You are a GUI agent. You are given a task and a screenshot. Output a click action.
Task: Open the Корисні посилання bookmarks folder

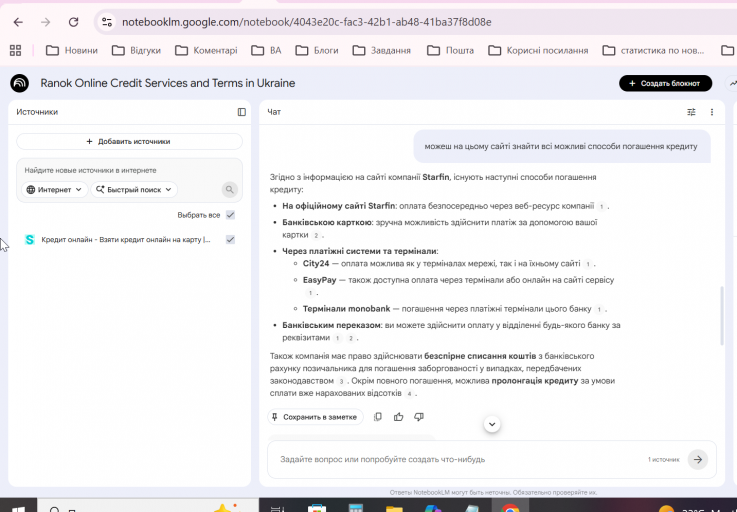pyautogui.click(x=538, y=50)
